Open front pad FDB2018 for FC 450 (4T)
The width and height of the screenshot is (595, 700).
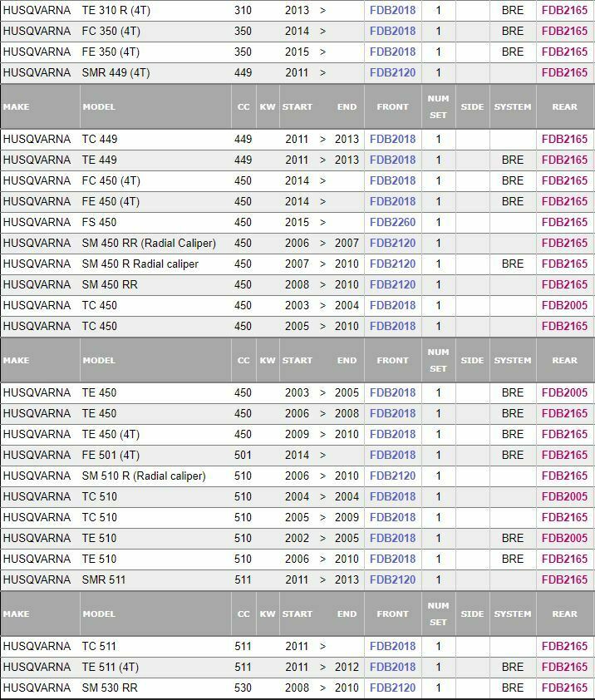coord(392,180)
